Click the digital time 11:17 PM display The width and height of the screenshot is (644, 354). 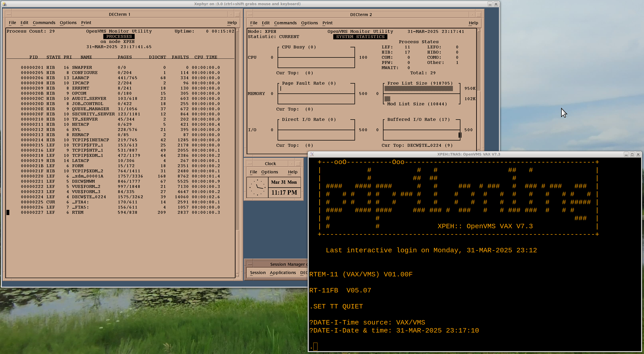(x=284, y=193)
